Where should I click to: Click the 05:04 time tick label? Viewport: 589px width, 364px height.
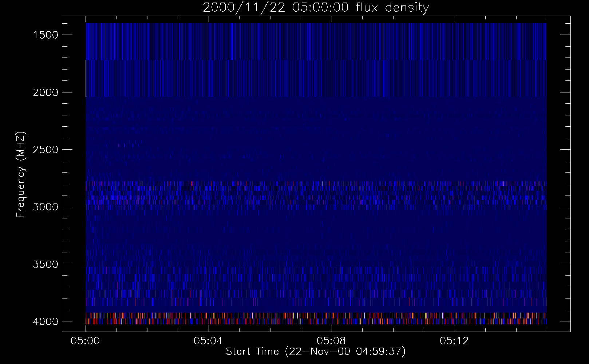pyautogui.click(x=208, y=341)
